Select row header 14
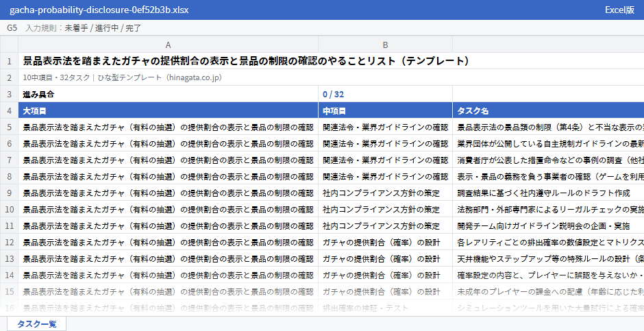This screenshot has width=644, height=331. pos(9,275)
